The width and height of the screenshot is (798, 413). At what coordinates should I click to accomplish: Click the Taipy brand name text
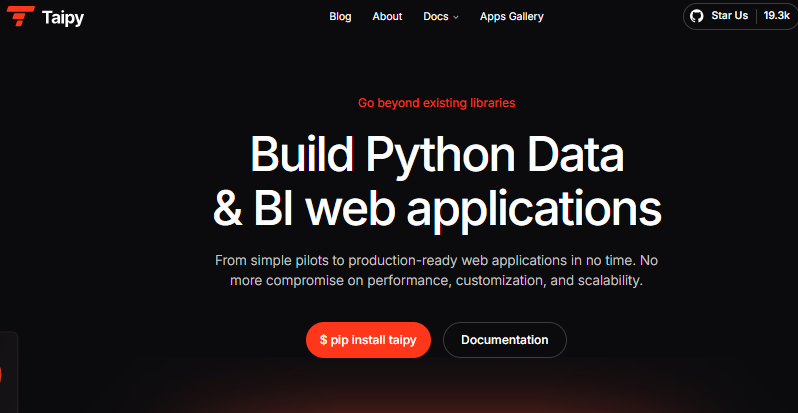tap(63, 18)
